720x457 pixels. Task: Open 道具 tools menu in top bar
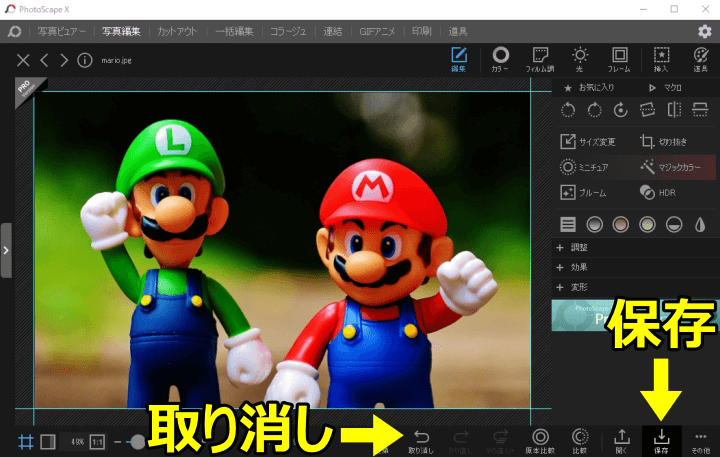pos(458,31)
